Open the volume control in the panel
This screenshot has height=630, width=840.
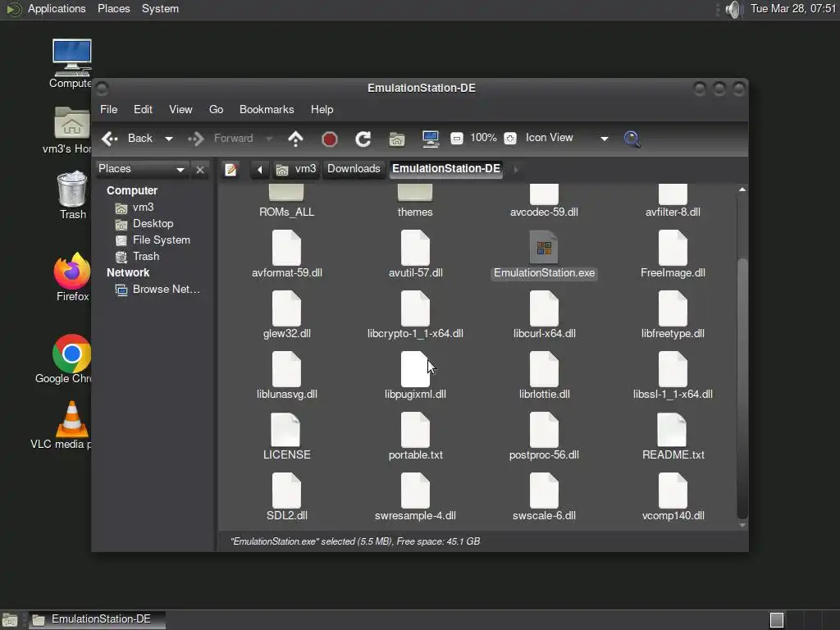(733, 9)
